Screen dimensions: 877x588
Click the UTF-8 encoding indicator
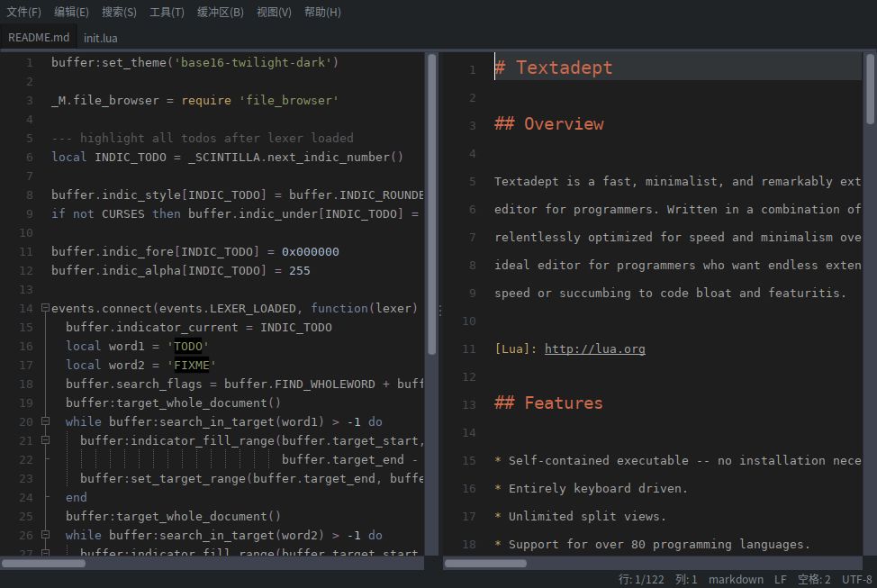click(856, 579)
